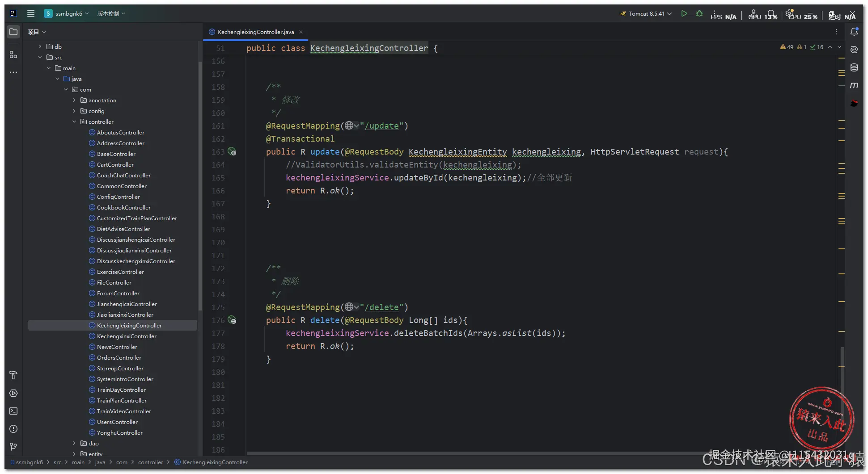Click the 16 typos inspection indicator

[x=817, y=47]
